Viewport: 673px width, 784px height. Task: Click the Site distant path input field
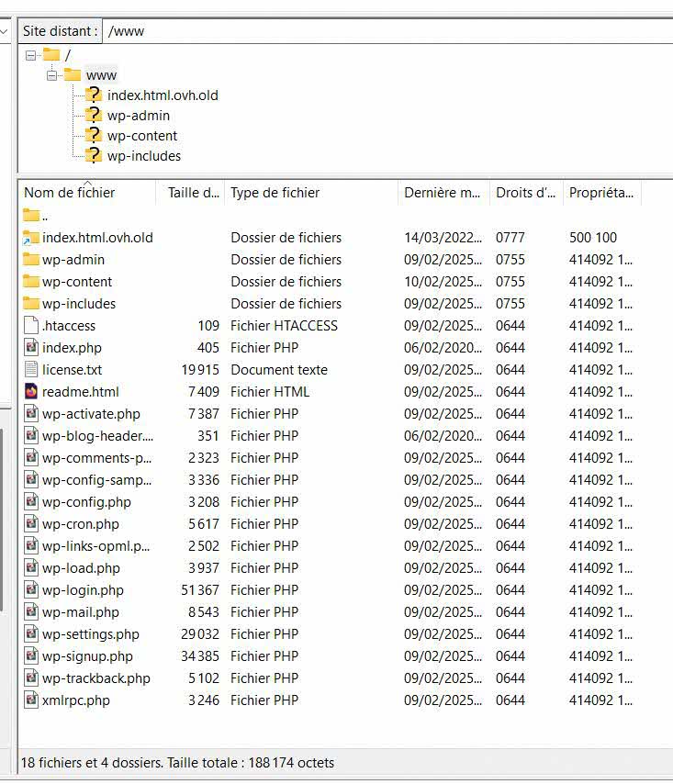click(386, 31)
